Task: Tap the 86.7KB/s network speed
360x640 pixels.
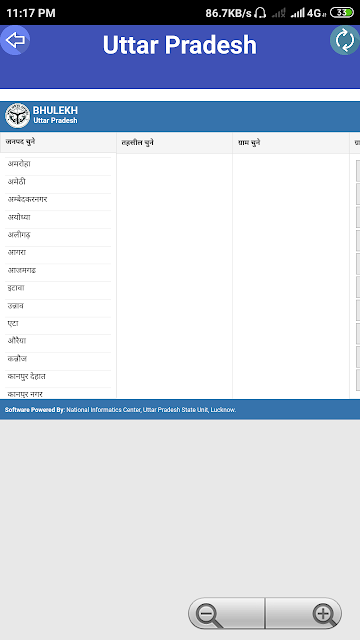Action: pos(228,13)
